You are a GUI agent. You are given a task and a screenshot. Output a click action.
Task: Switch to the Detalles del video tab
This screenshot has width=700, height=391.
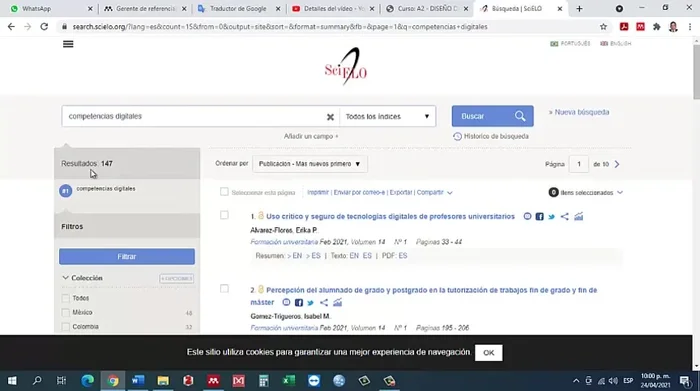[x=333, y=8]
